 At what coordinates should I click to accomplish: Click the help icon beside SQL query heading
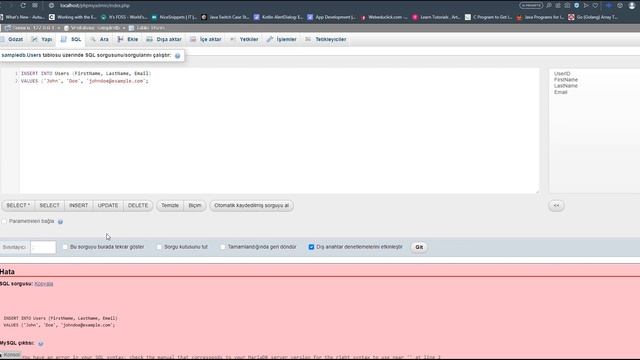[x=178, y=56]
